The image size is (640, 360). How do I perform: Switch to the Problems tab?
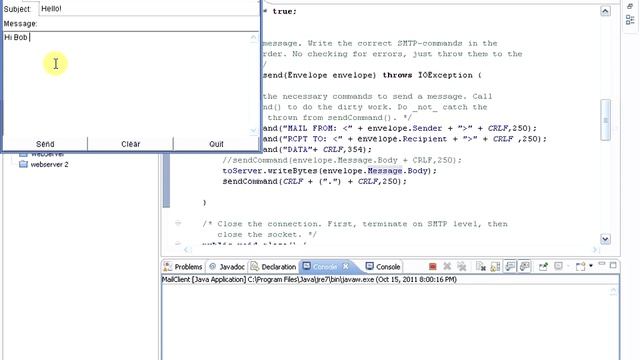[184, 267]
